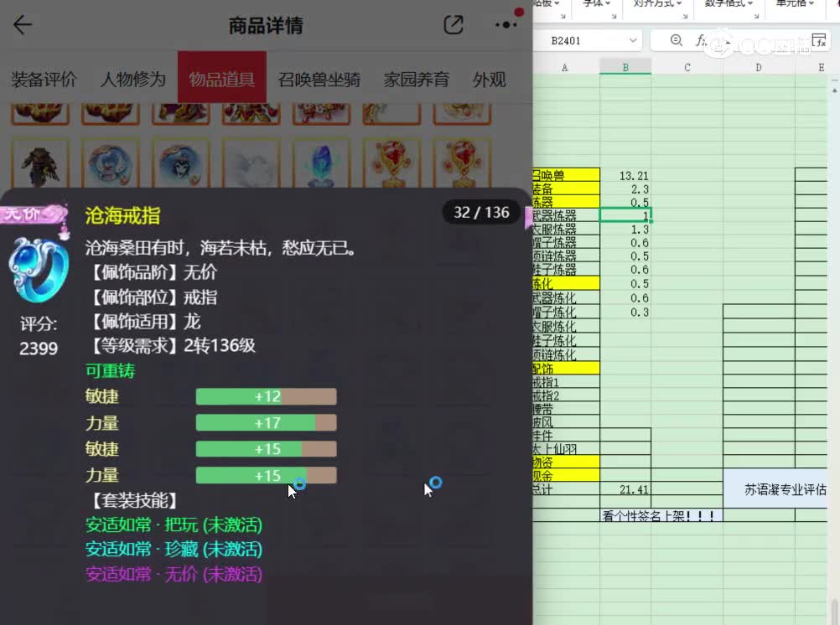Select the 戒指1 row label cell
This screenshot has height=625, width=840.
(x=566, y=382)
